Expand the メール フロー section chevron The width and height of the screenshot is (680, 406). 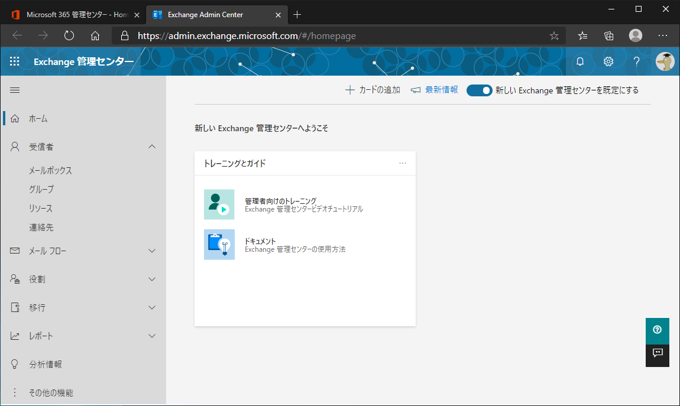click(x=152, y=251)
